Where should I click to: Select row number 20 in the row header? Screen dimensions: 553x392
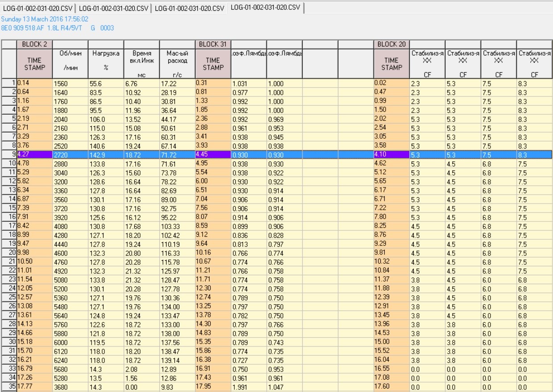click(x=9, y=253)
